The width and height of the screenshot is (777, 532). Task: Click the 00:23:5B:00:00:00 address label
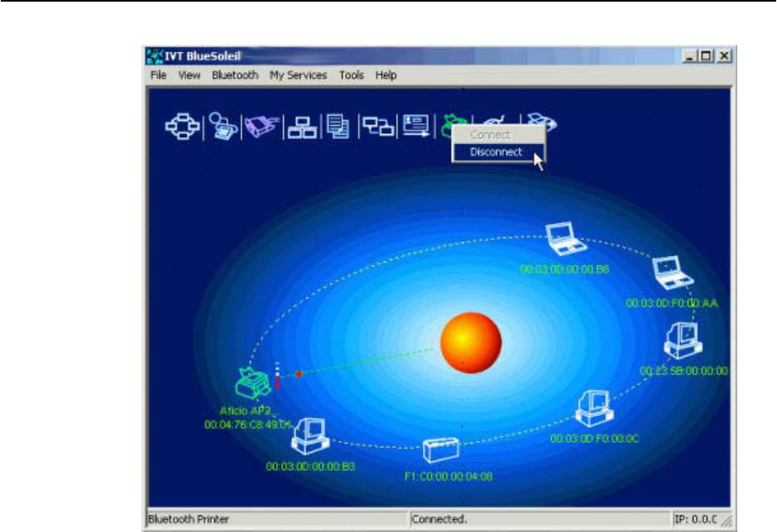[683, 371]
